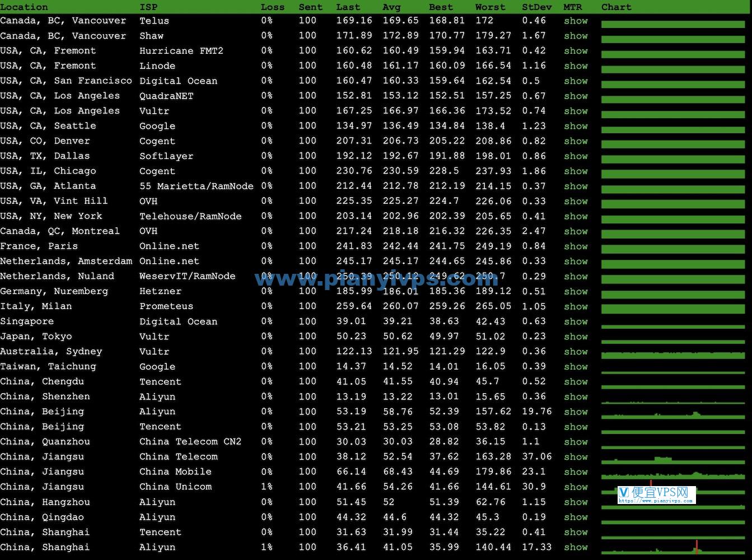
Task: Show MTR for Paris Online.net row
Action: [576, 246]
